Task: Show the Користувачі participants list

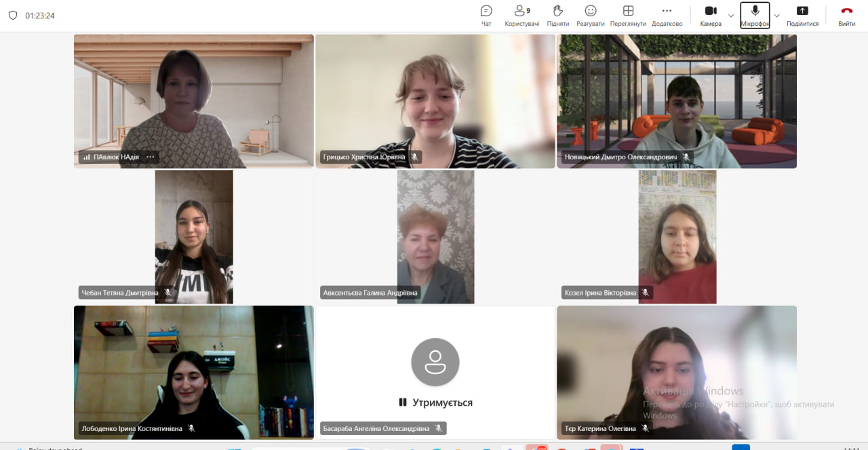Action: pyautogui.click(x=521, y=15)
